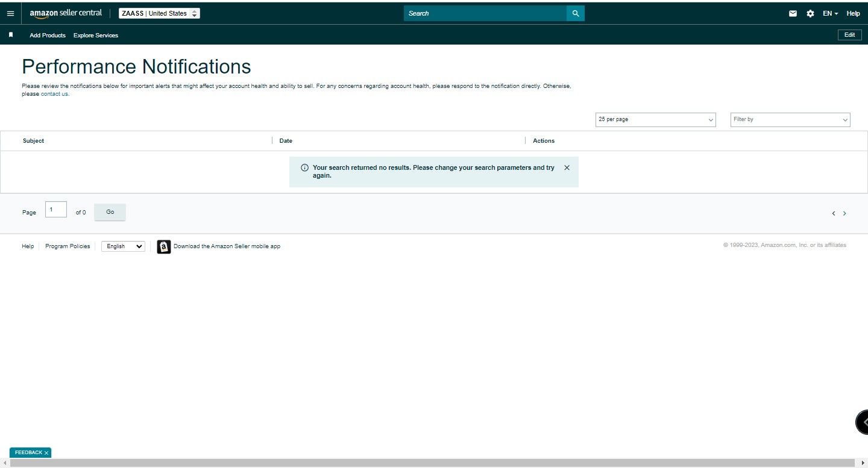Image resolution: width=868 pixels, height=468 pixels.
Task: Open the hamburger navigation menu
Action: pyautogui.click(x=10, y=13)
